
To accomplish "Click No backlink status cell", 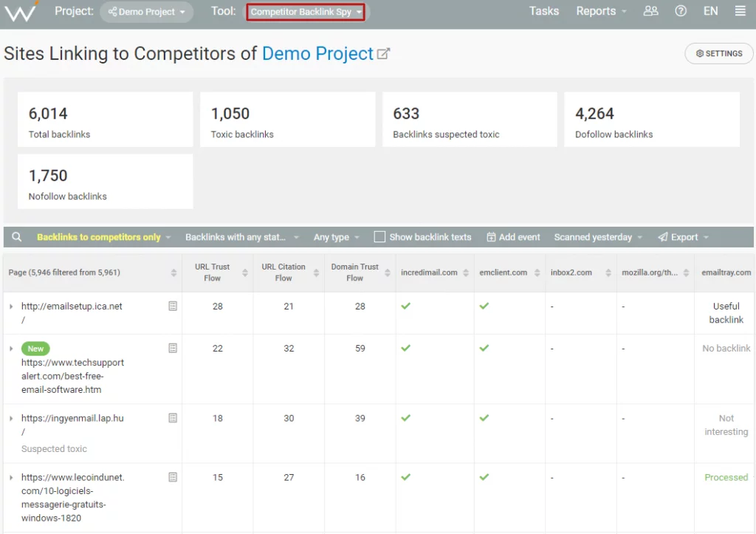I will tap(726, 348).
